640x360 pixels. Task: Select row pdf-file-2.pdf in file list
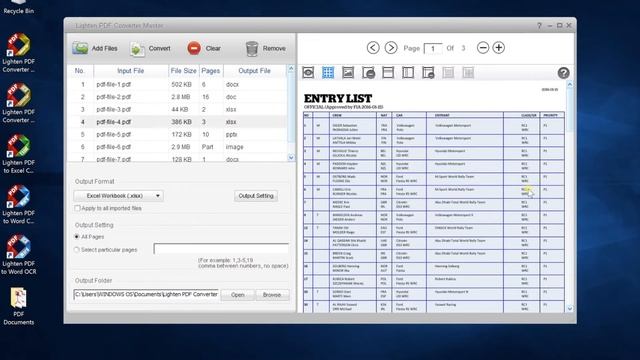tap(177, 97)
